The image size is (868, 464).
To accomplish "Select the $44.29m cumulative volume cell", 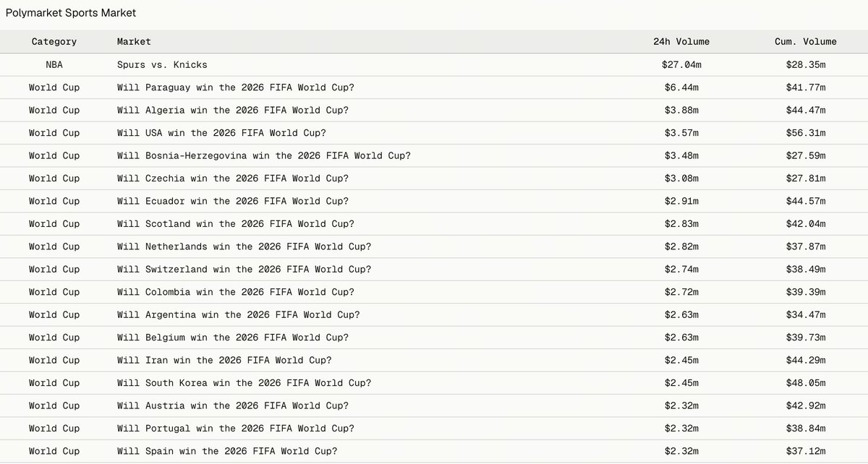I will pyautogui.click(x=805, y=360).
